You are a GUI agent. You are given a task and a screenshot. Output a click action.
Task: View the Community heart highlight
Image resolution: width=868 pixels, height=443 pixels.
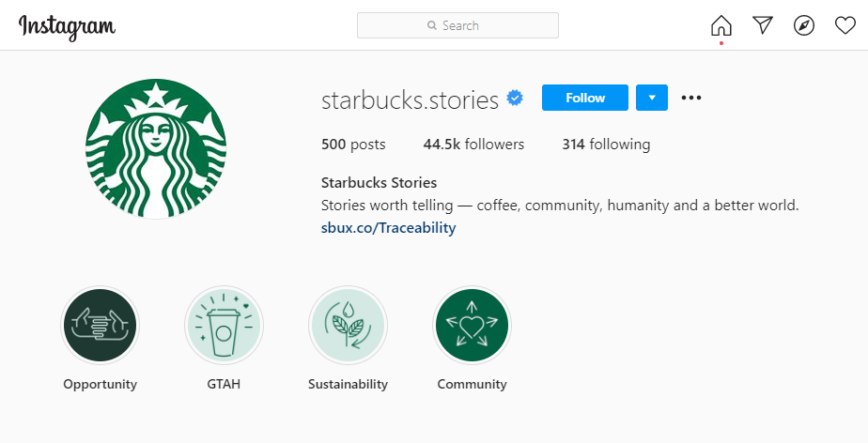(x=473, y=325)
